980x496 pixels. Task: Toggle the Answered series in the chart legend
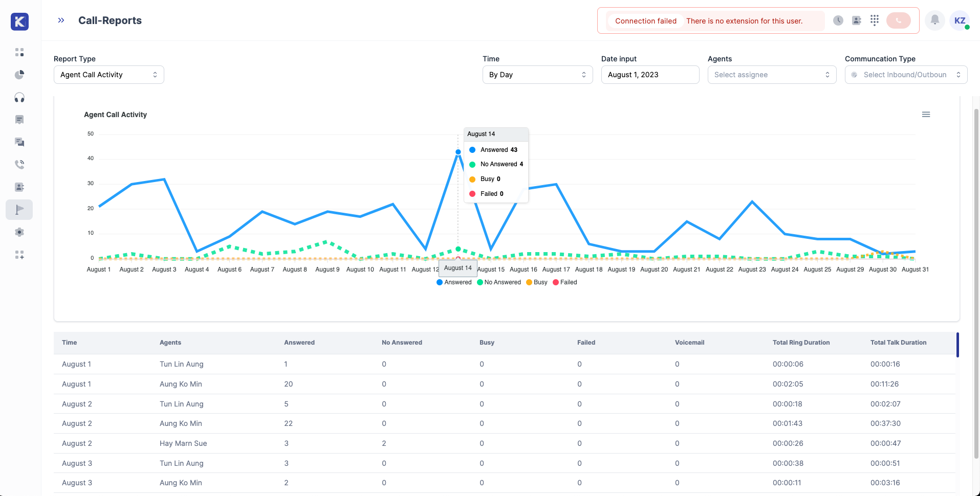point(454,282)
